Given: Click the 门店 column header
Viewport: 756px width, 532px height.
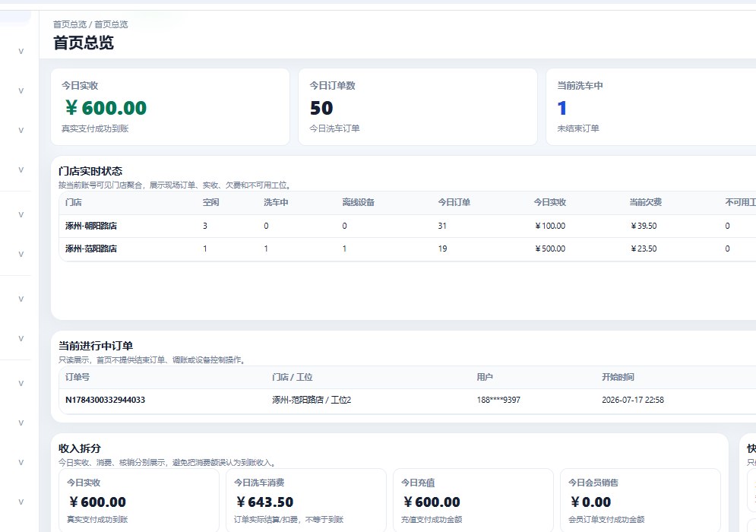Looking at the screenshot, I should click(x=73, y=202).
